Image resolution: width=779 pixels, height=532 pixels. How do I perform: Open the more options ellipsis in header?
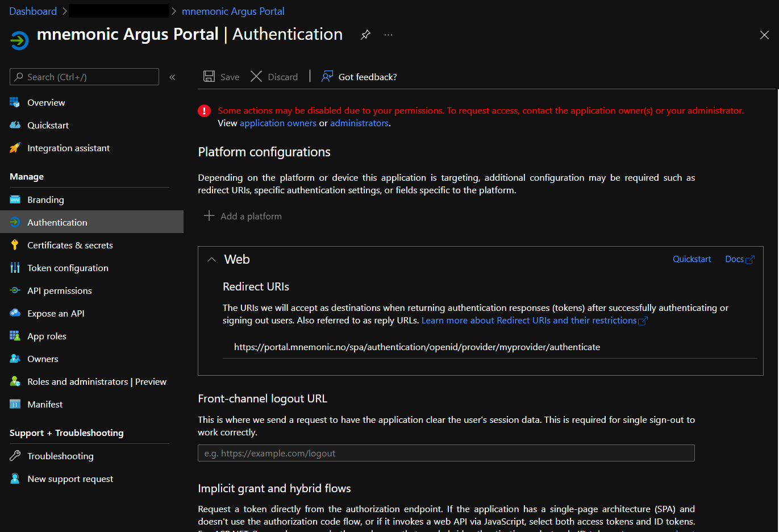[388, 35]
